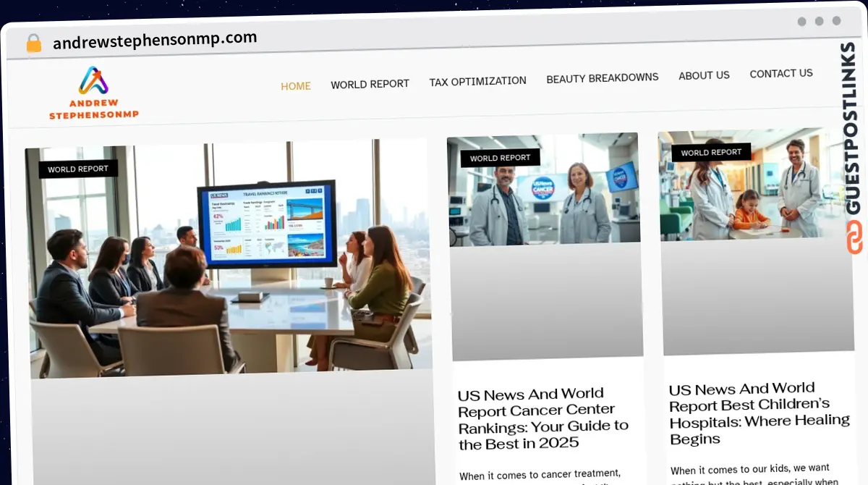Click World Report tag on cancer center card
The image size is (868, 485).
click(500, 158)
